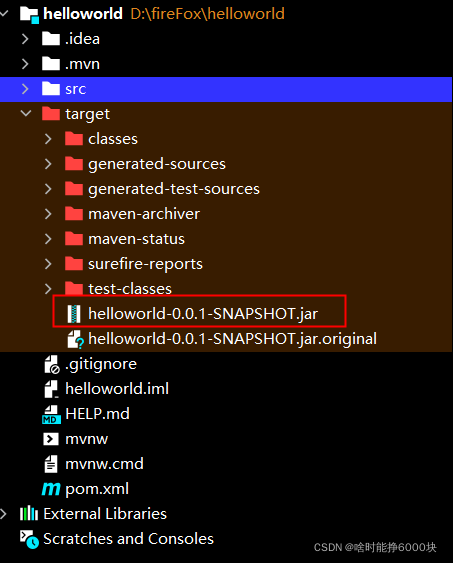Screen dimensions: 453x563
Task: Click the markdown icon for HELP.md
Action: (51, 414)
